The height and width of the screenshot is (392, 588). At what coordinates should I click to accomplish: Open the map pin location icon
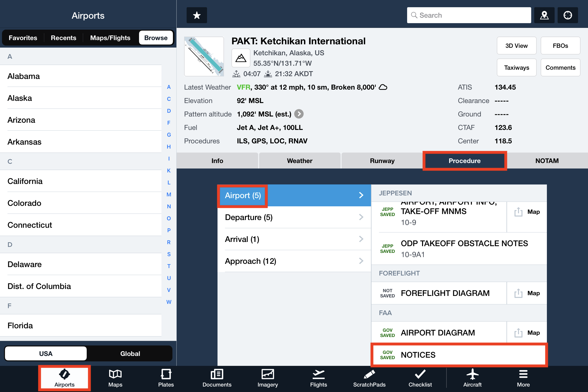(544, 15)
